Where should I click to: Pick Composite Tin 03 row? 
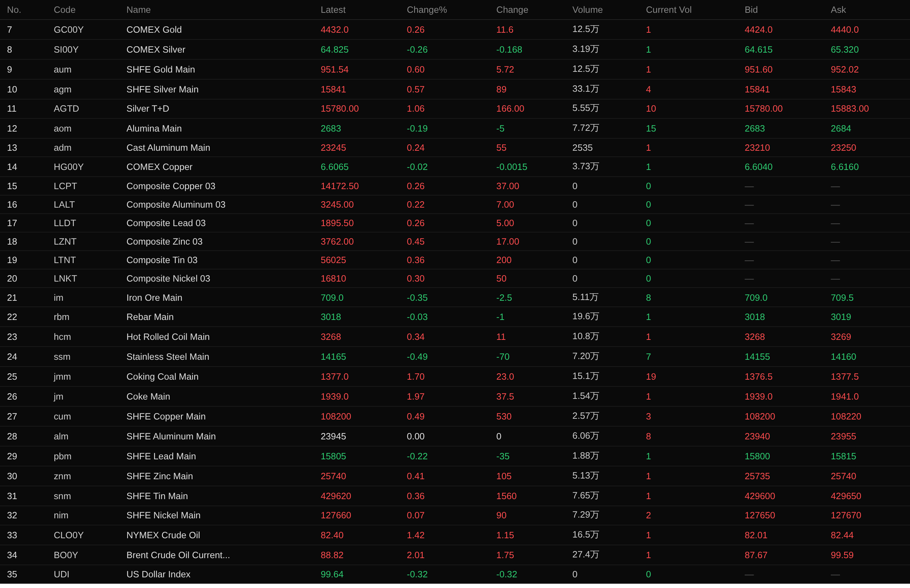tap(455, 260)
